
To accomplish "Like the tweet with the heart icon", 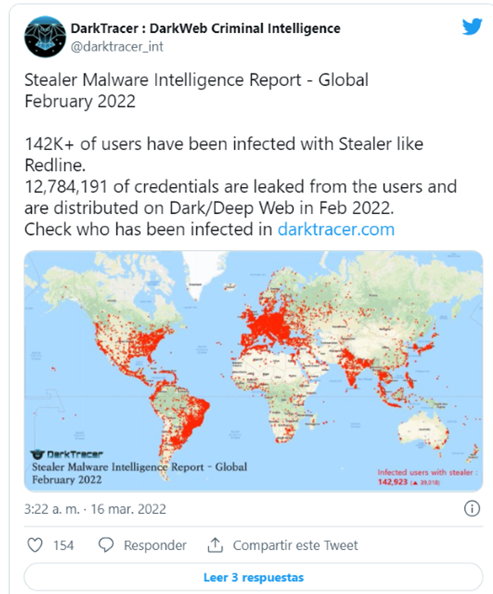I will click(35, 545).
